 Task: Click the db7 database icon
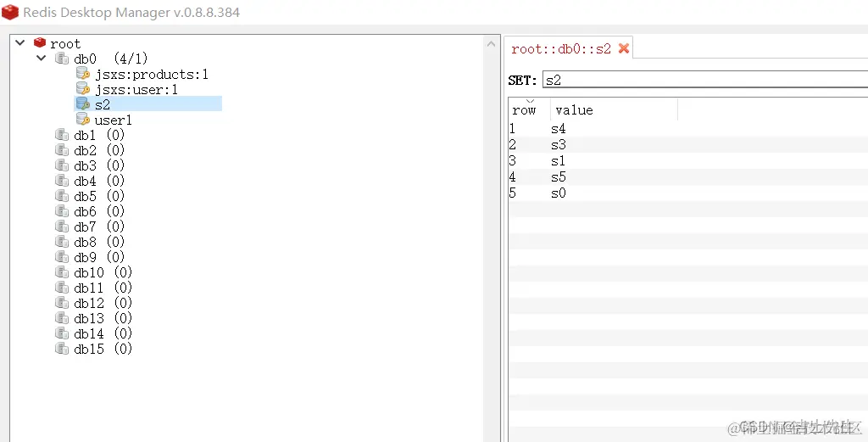(61, 226)
